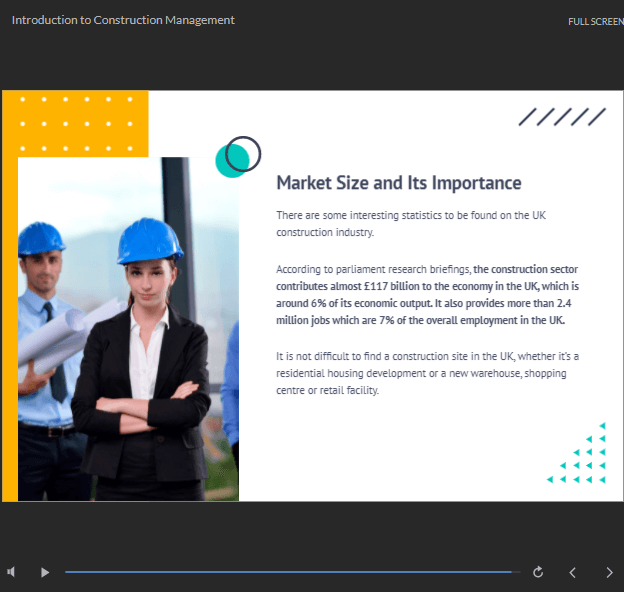The image size is (624, 592).
Task: Play the slide presentation
Action: pos(45,573)
